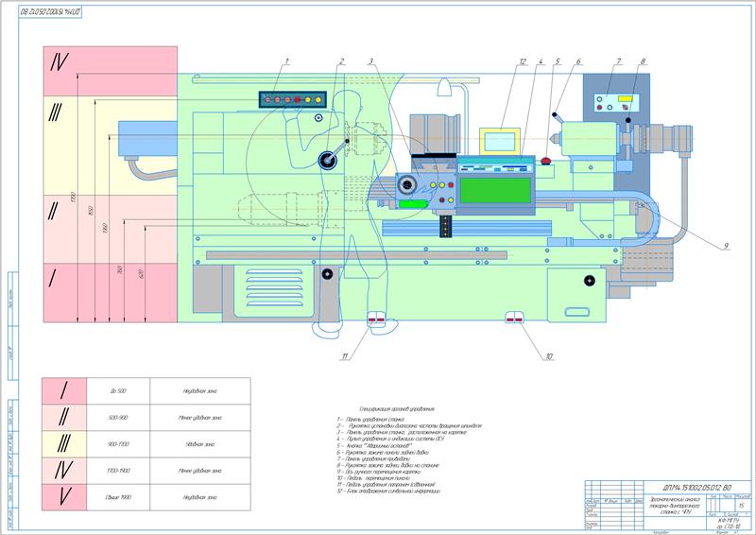Screen dimensions: 756x535
Task: Click the V swatch in the legend table
Action: tap(64, 497)
